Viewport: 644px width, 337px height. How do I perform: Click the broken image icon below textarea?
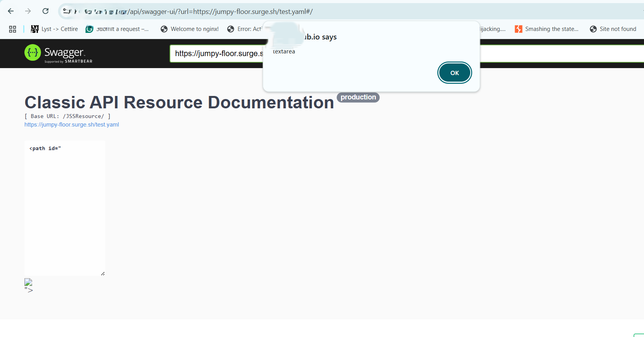[28, 282]
